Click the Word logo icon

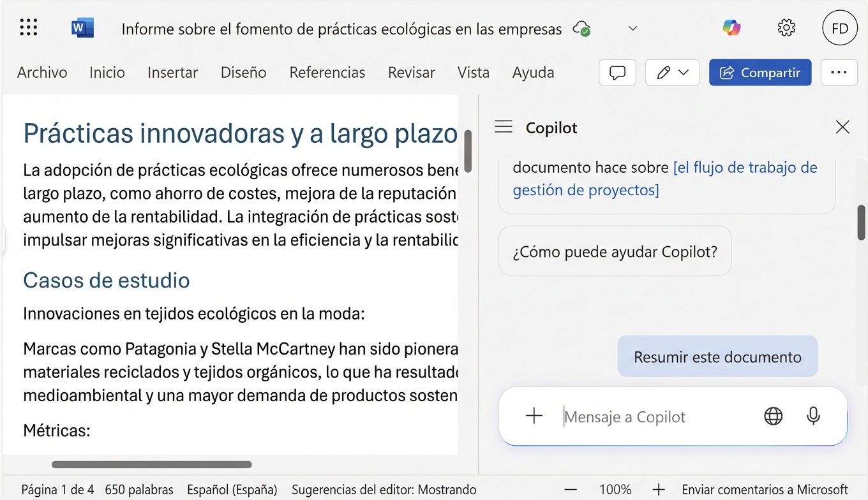click(81, 27)
